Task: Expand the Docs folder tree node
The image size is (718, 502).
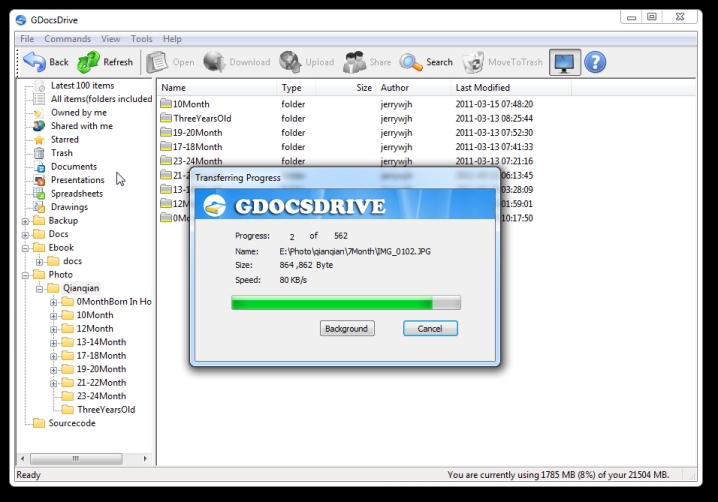Action: point(25,235)
